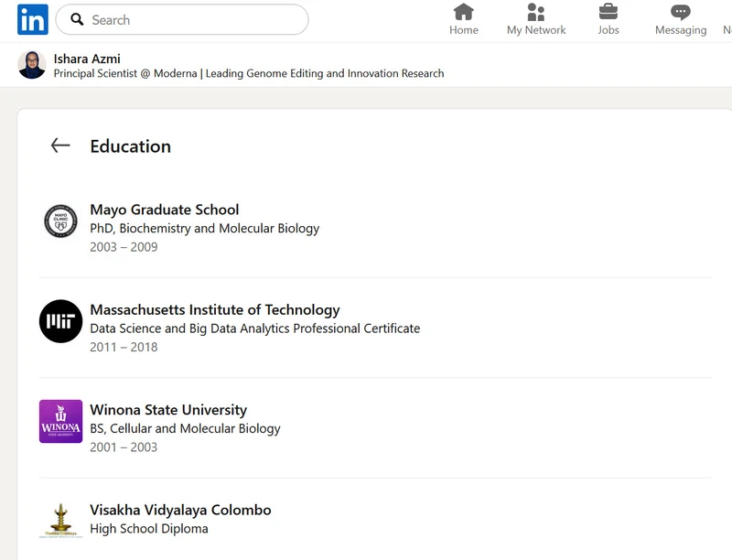
Task: Click the Winona State University logo
Action: (61, 421)
